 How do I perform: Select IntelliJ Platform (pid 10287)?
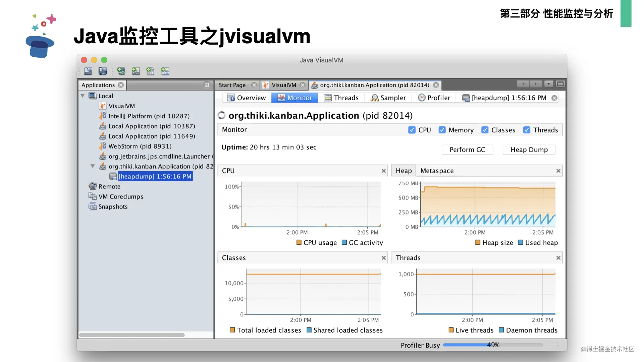[149, 116]
